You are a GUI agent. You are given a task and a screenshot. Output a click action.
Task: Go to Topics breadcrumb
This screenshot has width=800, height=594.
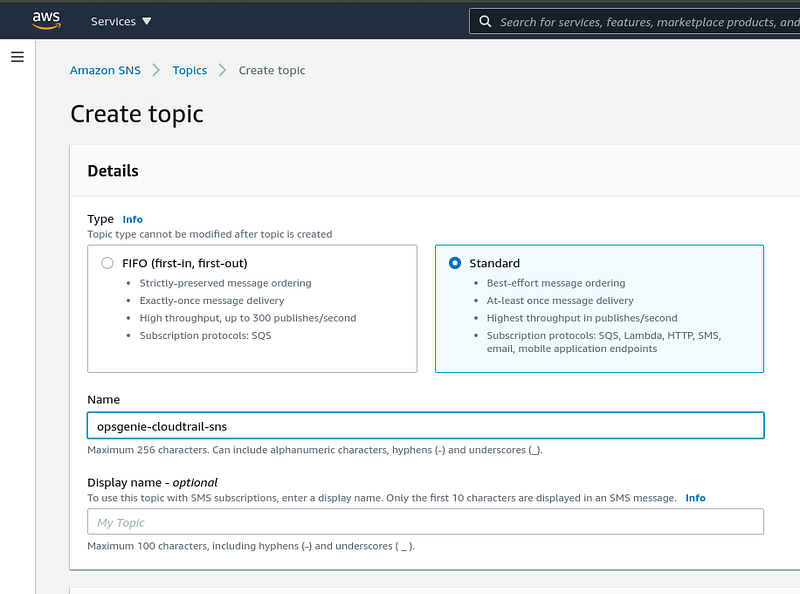click(189, 70)
